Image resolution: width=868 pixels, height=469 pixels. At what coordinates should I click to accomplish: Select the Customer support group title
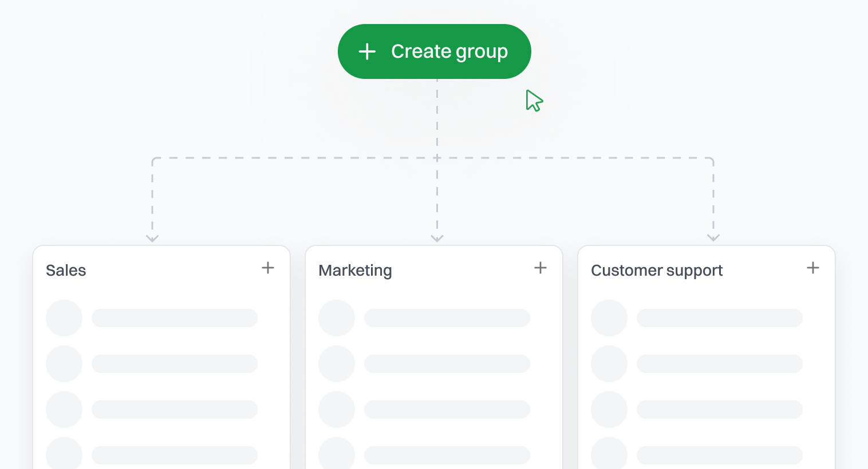coord(657,271)
